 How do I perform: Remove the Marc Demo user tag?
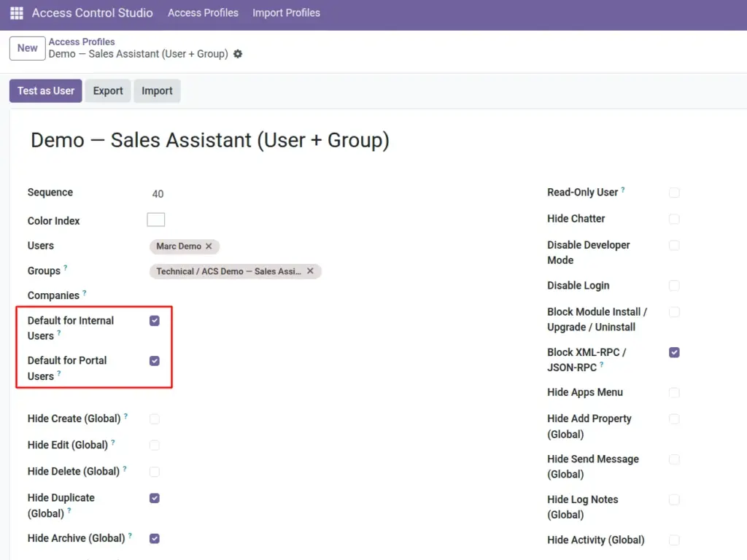pyautogui.click(x=209, y=246)
